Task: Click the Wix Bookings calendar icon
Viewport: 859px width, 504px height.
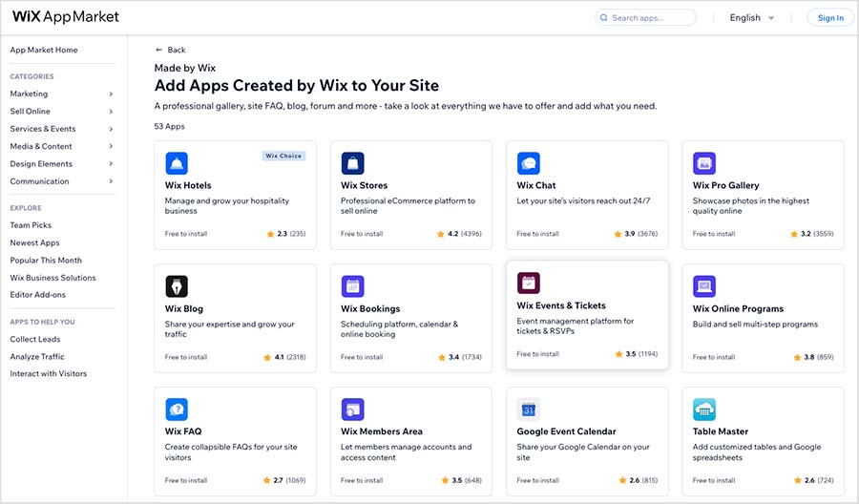Action: (x=352, y=286)
